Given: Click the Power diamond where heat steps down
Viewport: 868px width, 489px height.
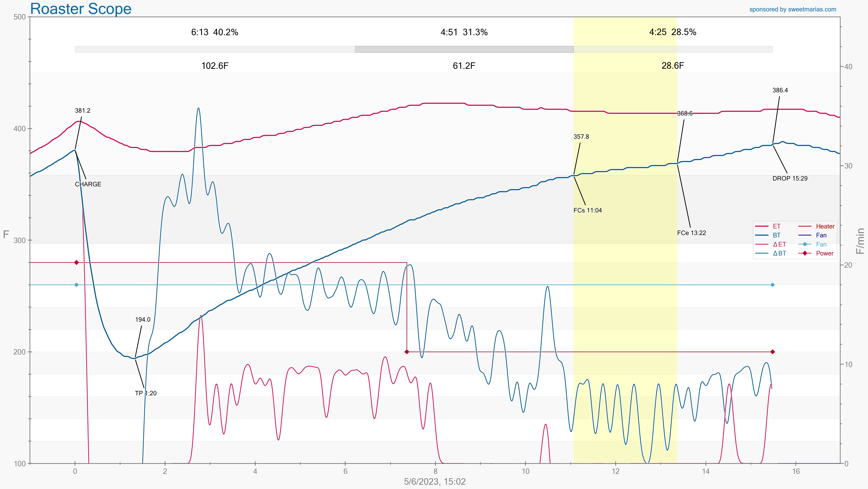Looking at the screenshot, I should tap(407, 352).
